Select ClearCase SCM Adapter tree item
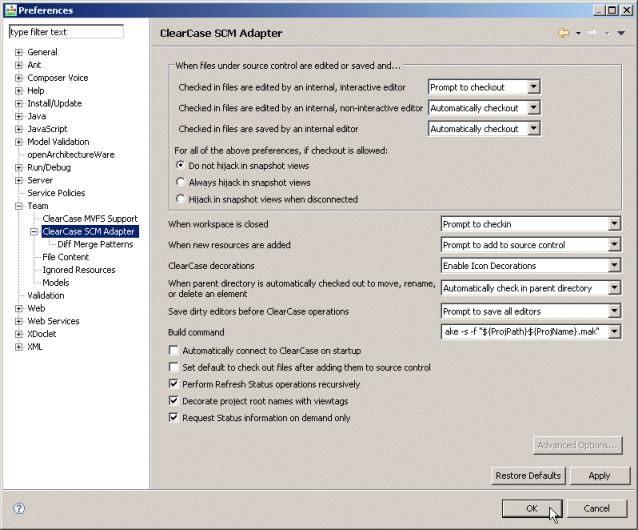The height and width of the screenshot is (530, 638). click(x=90, y=231)
